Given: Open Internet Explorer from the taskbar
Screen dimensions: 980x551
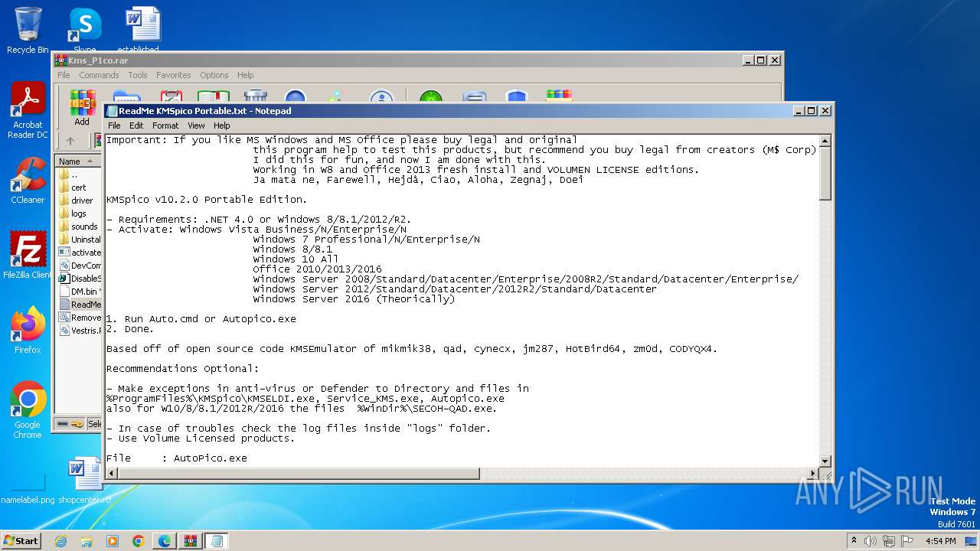Looking at the screenshot, I should (61, 541).
